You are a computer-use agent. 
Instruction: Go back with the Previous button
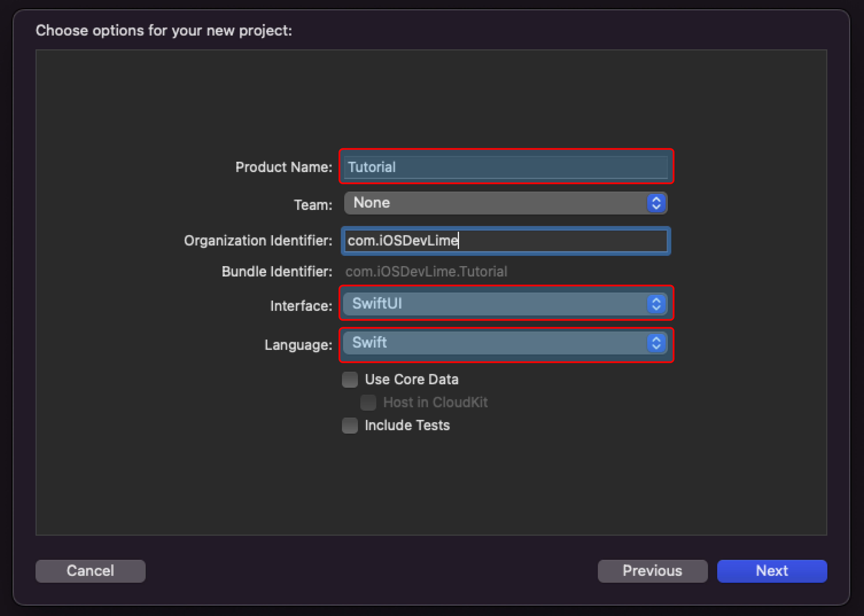[x=652, y=571]
